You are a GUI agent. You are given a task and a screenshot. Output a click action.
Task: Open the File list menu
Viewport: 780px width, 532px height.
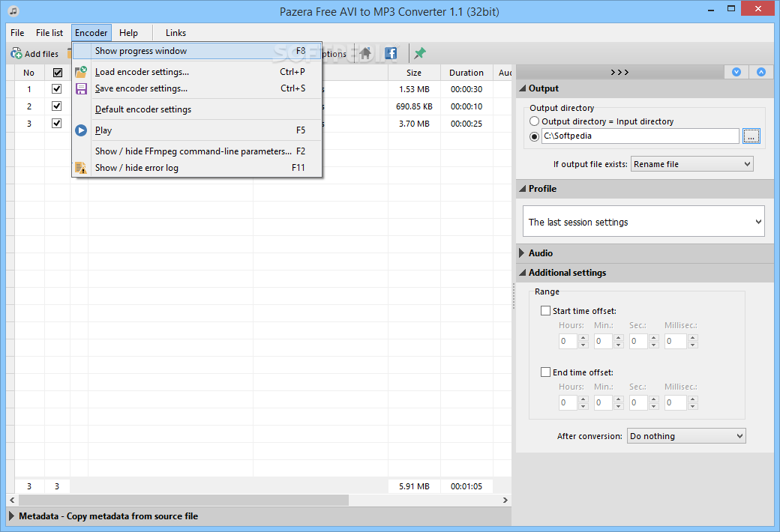tap(49, 33)
